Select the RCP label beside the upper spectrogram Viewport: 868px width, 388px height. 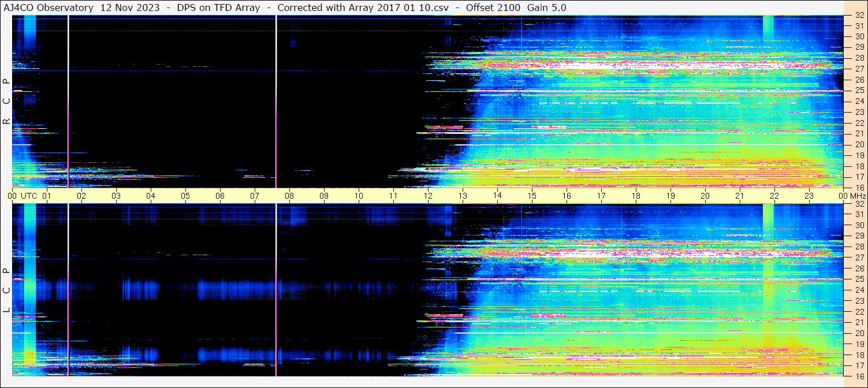point(6,102)
